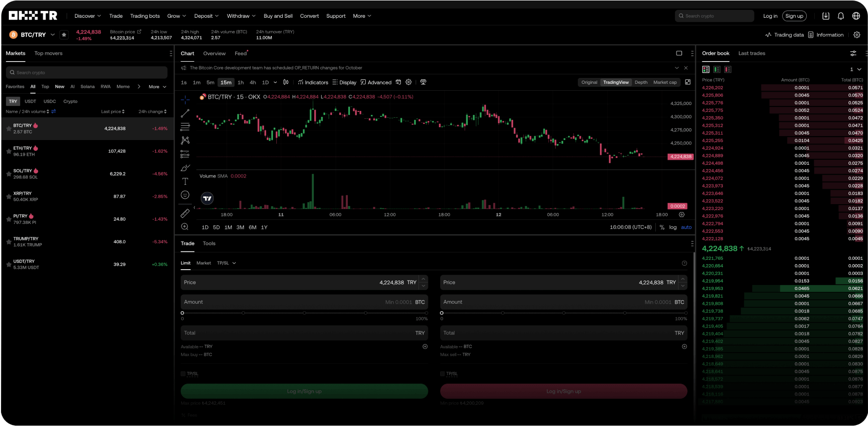
Task: Click the download app icon
Action: (x=826, y=16)
